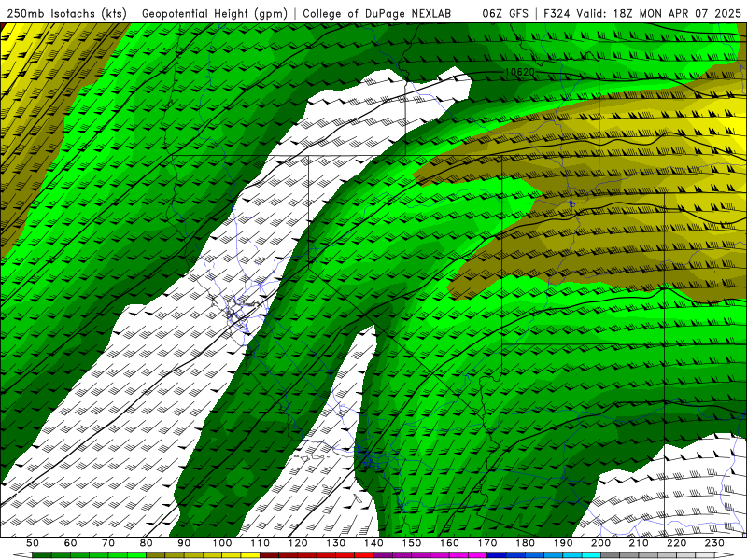Screen dimensions: 747x560
Task: Select the brightest green swatch ending at 80 kts
Action: point(136,555)
